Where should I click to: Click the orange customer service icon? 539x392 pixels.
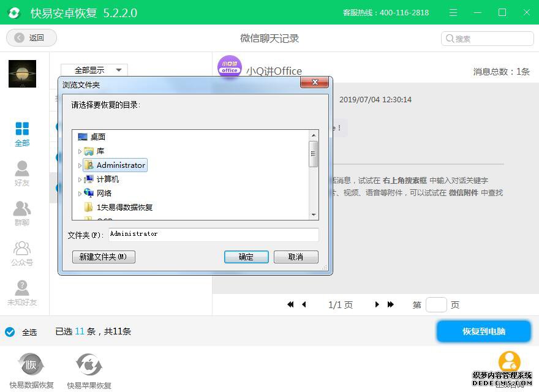coord(509,361)
